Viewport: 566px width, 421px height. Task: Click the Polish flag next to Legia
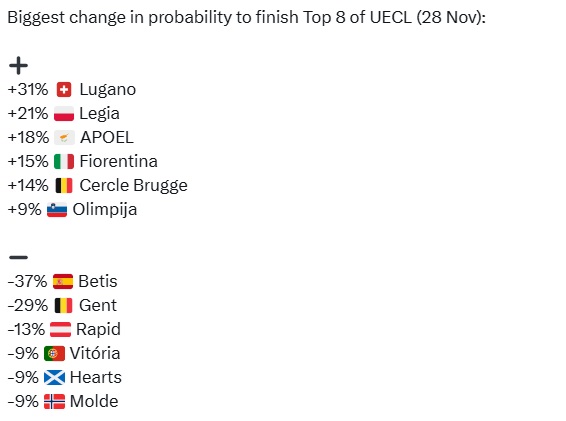click(64, 113)
